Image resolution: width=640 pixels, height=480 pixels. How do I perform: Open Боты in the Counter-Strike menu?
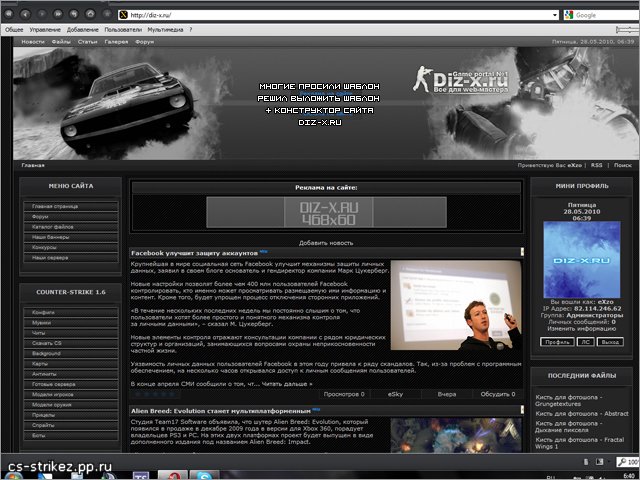coord(71,436)
